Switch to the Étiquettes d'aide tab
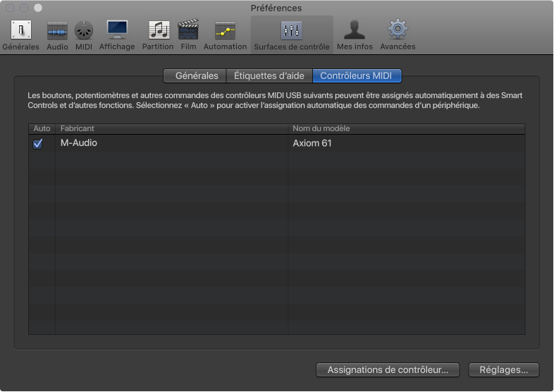This screenshot has width=554, height=392. (x=269, y=75)
